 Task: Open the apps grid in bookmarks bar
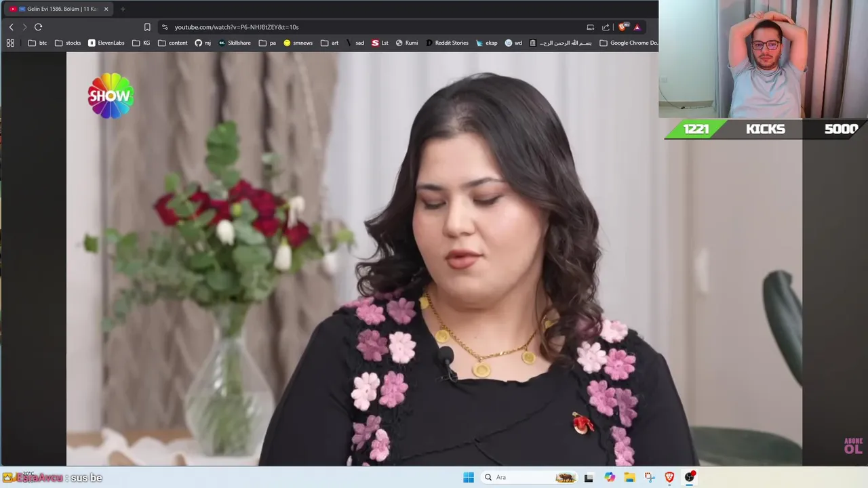click(10, 43)
